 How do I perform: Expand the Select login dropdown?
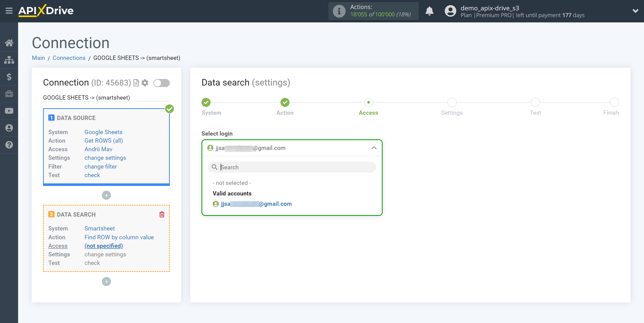tap(292, 147)
